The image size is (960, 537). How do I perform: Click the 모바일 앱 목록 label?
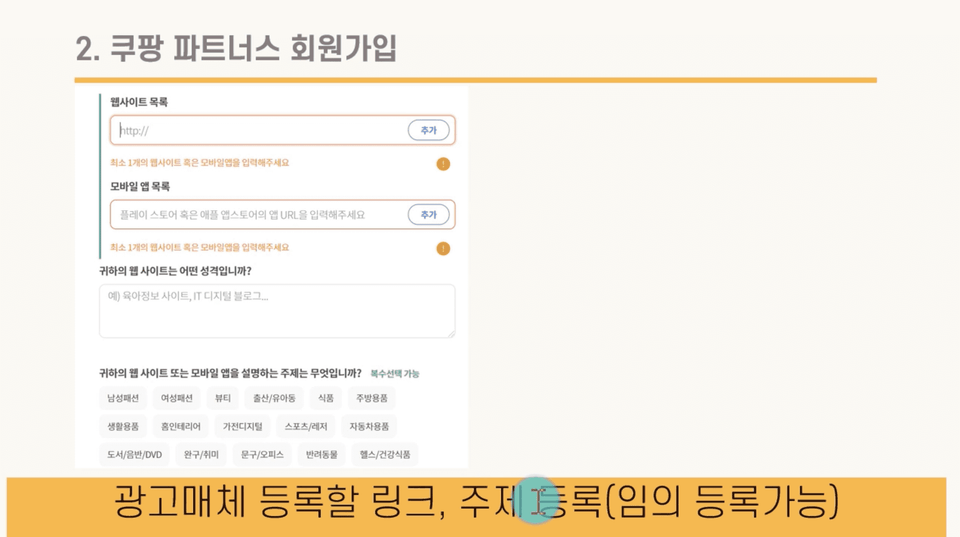click(140, 186)
